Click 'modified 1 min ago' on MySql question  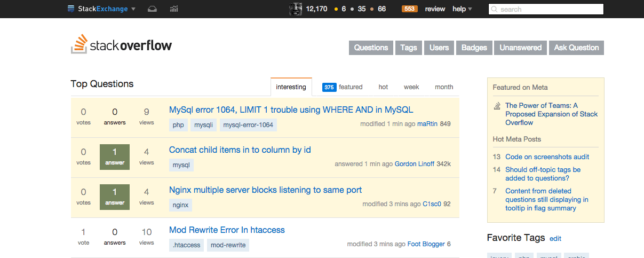387,124
